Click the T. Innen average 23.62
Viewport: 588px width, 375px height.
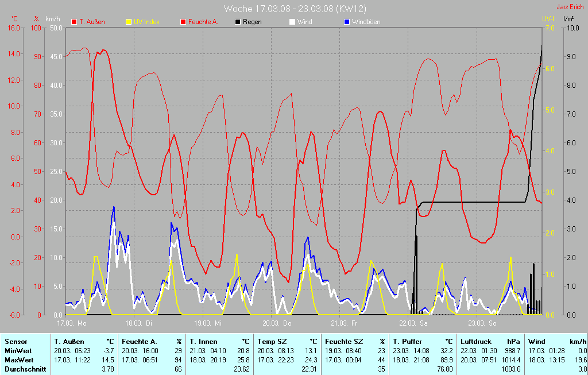(x=242, y=369)
